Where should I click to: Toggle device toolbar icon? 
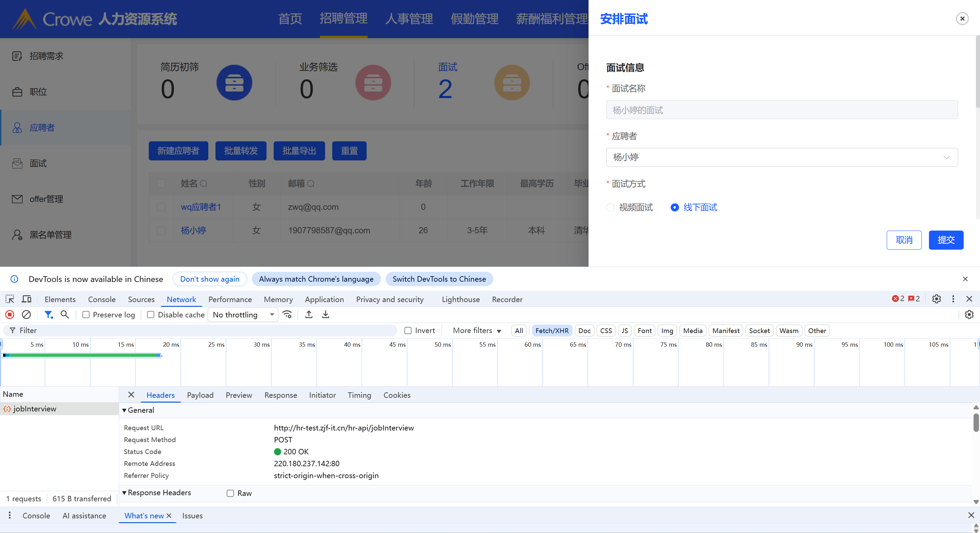point(27,299)
